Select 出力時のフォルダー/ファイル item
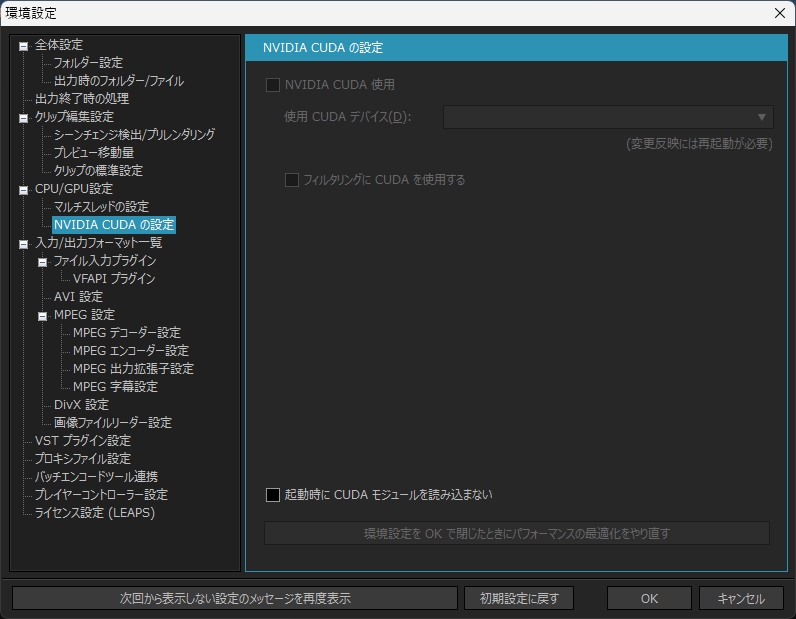This screenshot has width=796, height=619. coord(119,81)
